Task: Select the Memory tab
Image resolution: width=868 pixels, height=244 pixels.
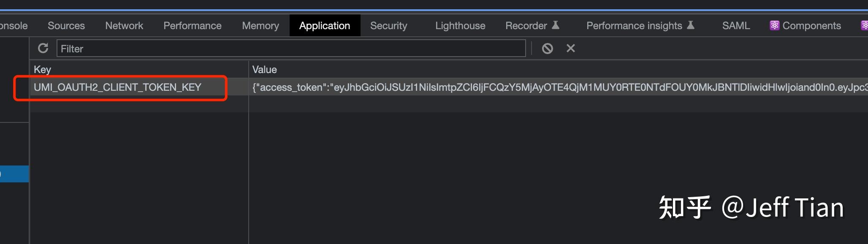Action: point(260,26)
